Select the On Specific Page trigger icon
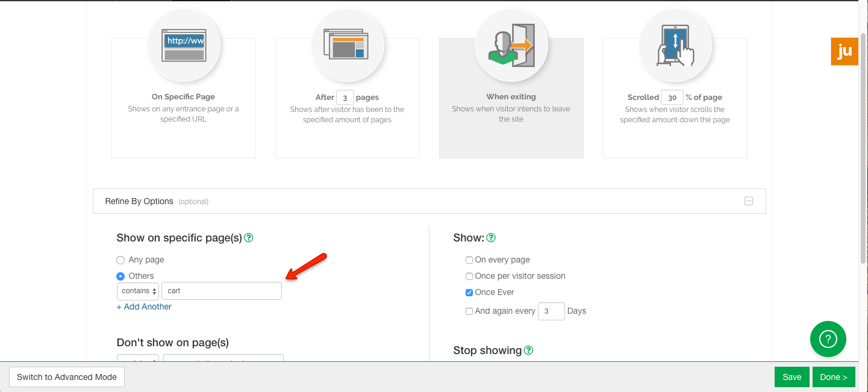This screenshot has width=868, height=392. 183,46
